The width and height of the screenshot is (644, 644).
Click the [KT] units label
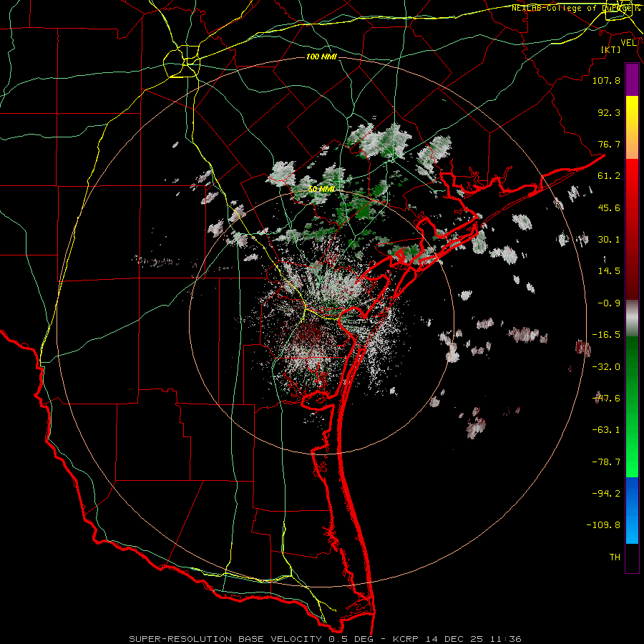point(611,49)
